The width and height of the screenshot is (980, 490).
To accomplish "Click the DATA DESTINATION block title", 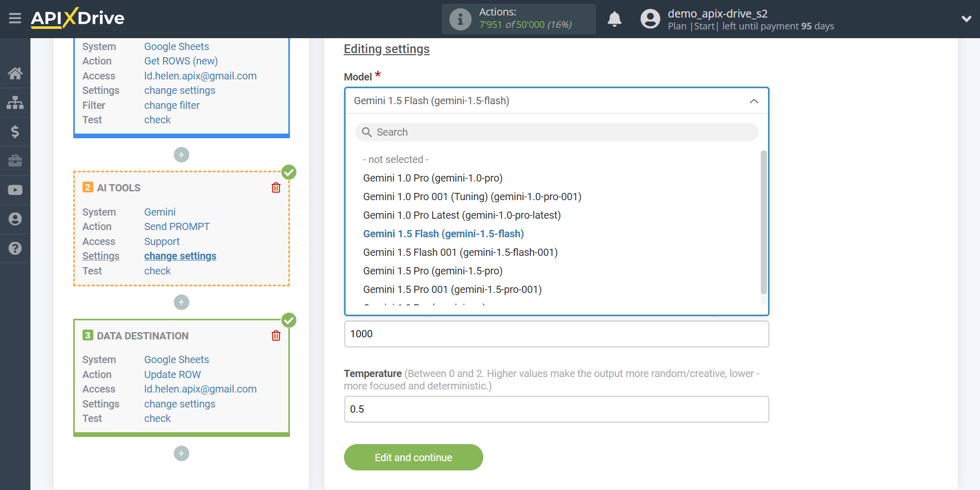I will 143,336.
